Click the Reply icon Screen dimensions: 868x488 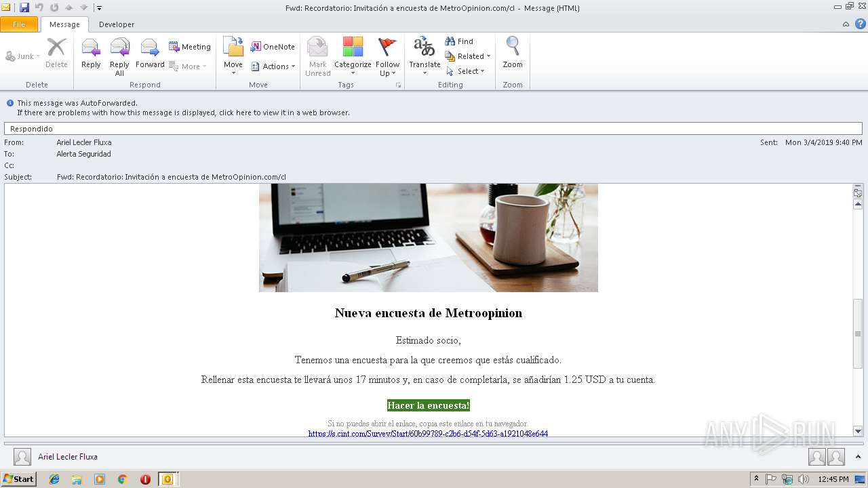(91, 54)
